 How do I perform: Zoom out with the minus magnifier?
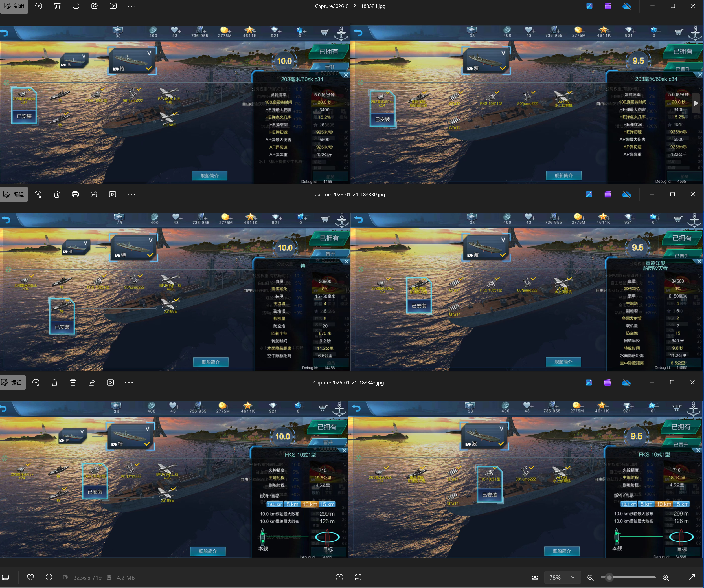[590, 577]
